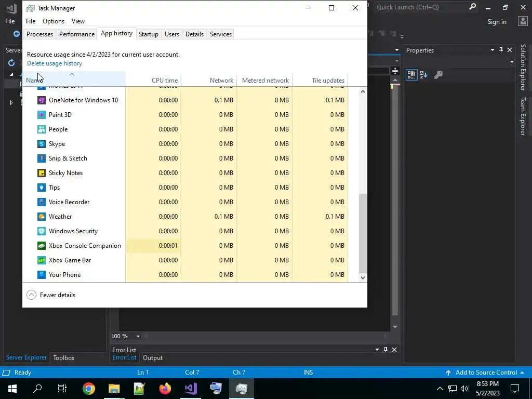Click the app history vertical scrollbar thumb
This screenshot has width=532, height=399.
click(x=363, y=233)
